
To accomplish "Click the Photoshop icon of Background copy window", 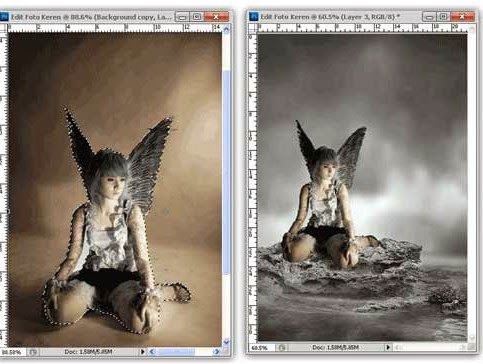I will tap(4, 17).
